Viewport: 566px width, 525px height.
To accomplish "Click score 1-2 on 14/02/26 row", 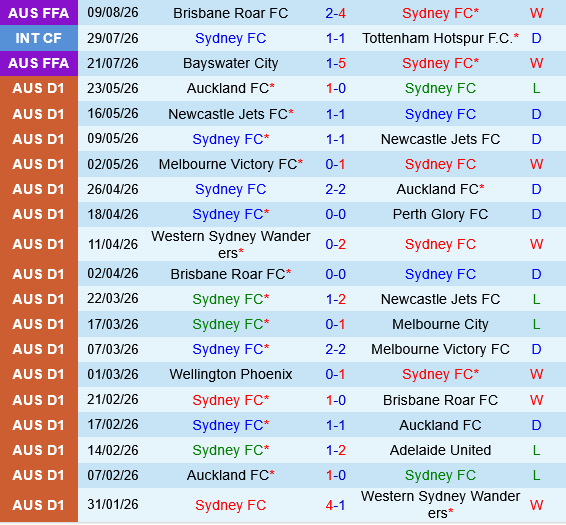I will point(335,450).
